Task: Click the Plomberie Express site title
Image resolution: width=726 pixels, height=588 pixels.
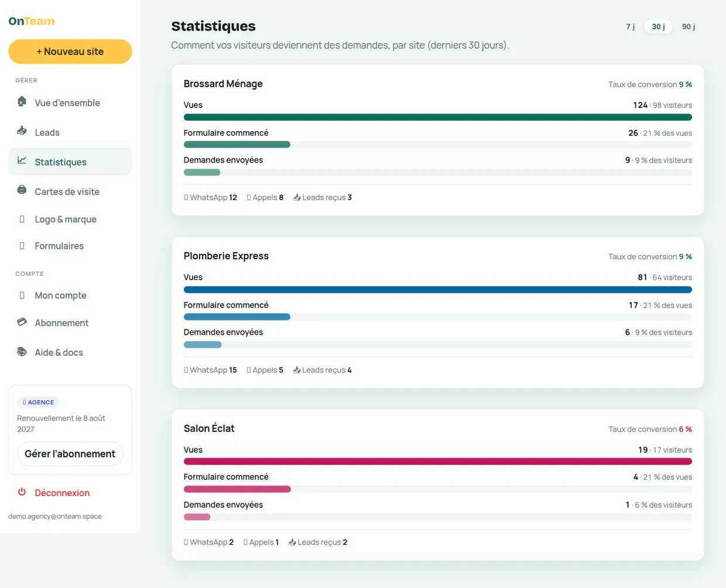Action: tap(226, 256)
